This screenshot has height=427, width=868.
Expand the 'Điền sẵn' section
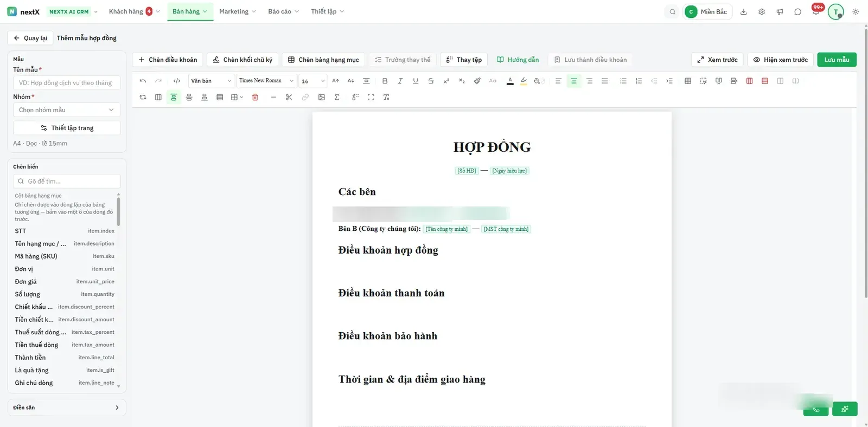[x=67, y=407]
